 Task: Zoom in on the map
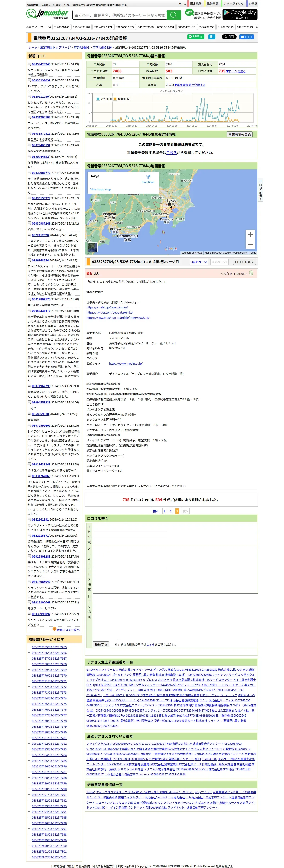[x=250, y=235]
